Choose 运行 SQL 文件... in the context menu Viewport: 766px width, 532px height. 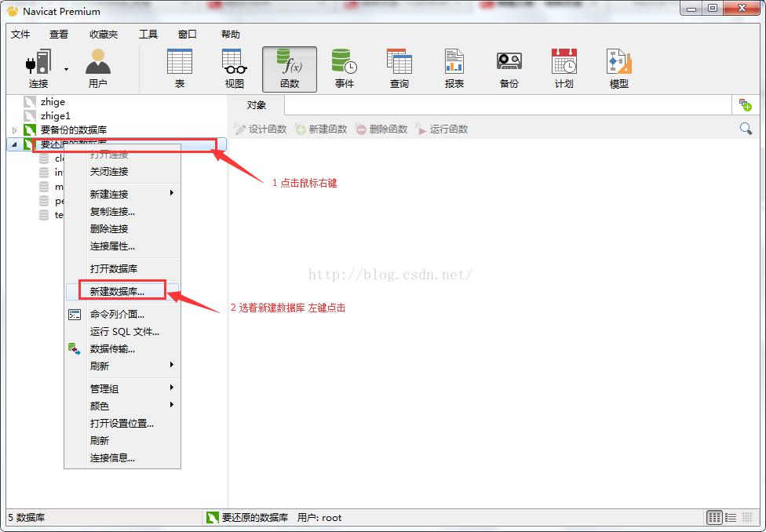pos(122,332)
